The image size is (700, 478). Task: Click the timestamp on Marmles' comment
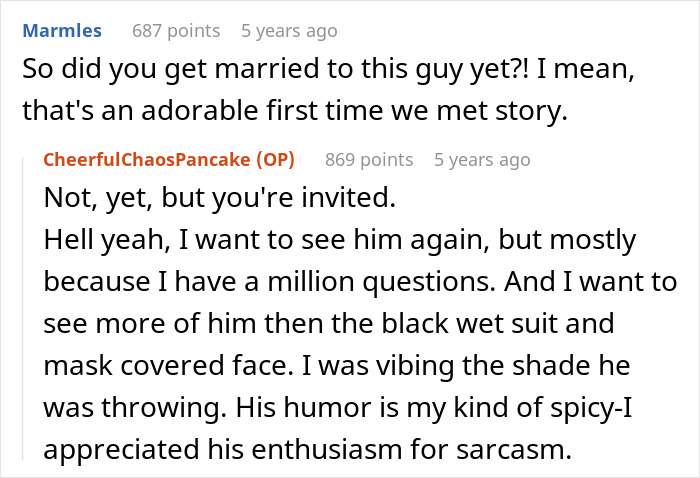tap(289, 31)
